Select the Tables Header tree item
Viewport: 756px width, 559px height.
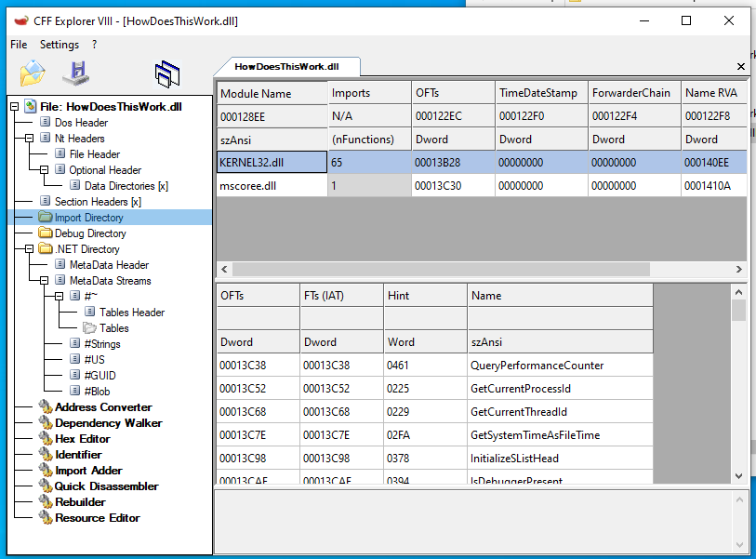(132, 313)
